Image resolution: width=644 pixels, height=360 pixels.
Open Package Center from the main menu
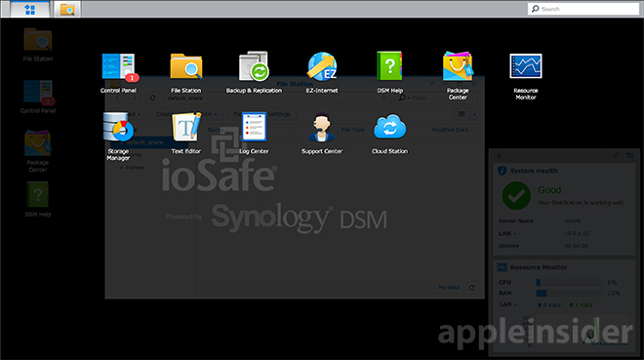point(458,75)
